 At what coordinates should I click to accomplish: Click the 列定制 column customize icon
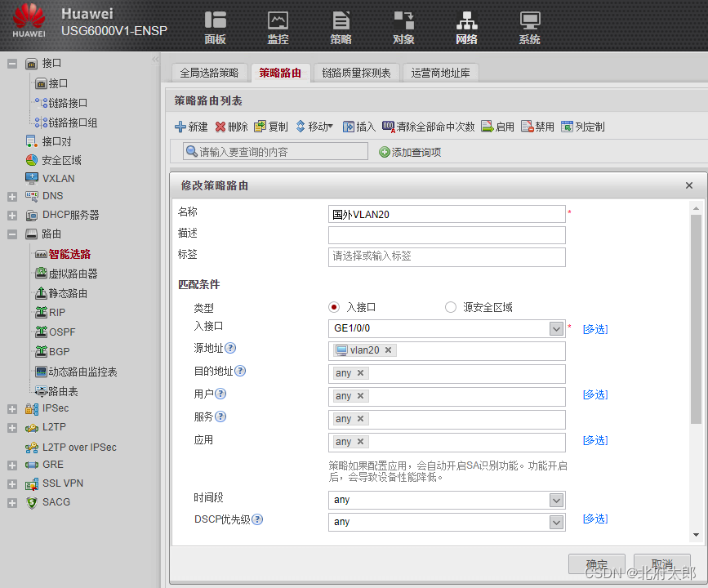pos(567,127)
